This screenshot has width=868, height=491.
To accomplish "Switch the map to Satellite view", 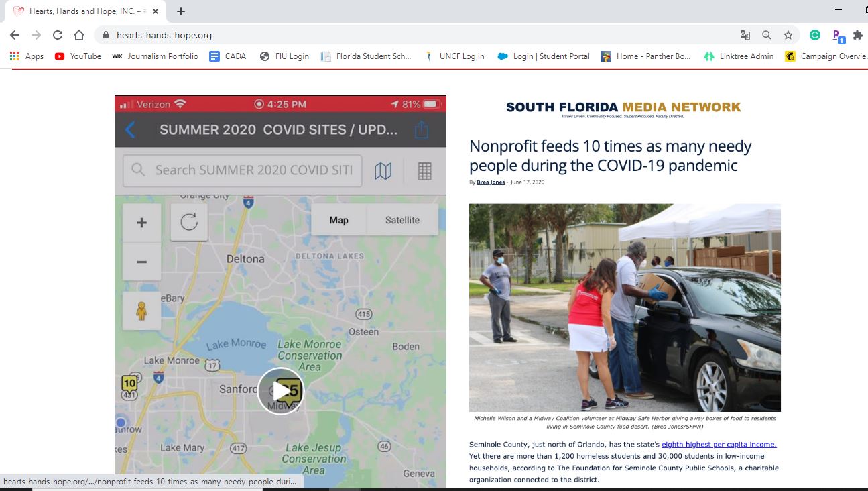I will click(x=402, y=220).
